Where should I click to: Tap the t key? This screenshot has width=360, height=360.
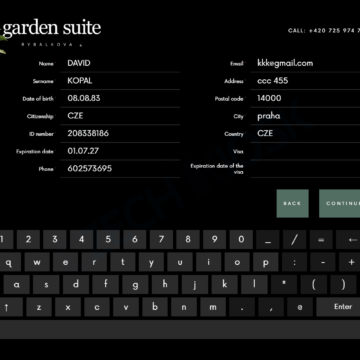[x=123, y=262]
